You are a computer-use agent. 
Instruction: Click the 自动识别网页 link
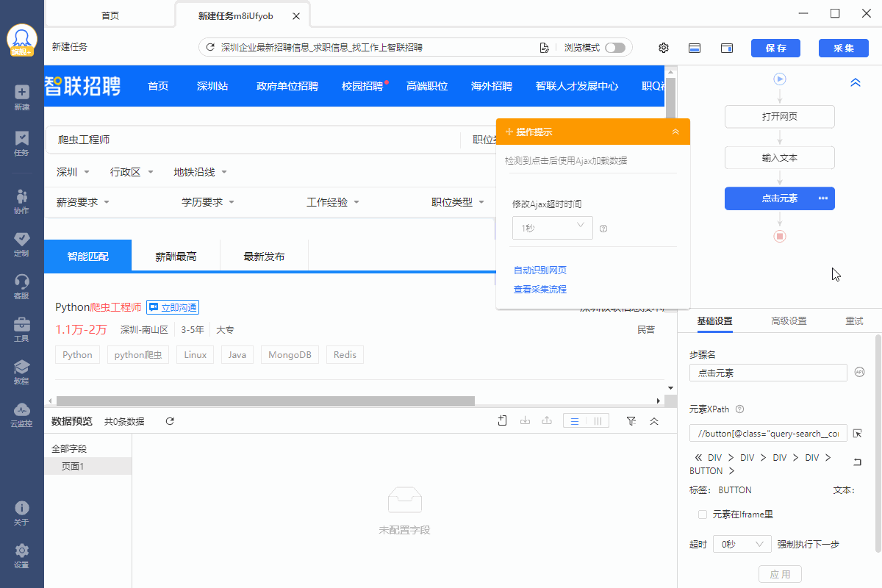(x=539, y=270)
